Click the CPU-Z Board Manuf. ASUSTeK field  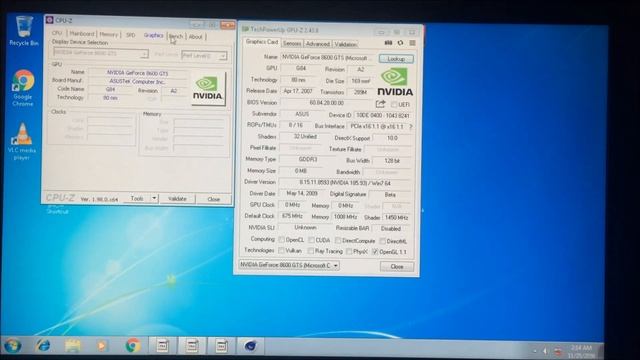click(137, 81)
